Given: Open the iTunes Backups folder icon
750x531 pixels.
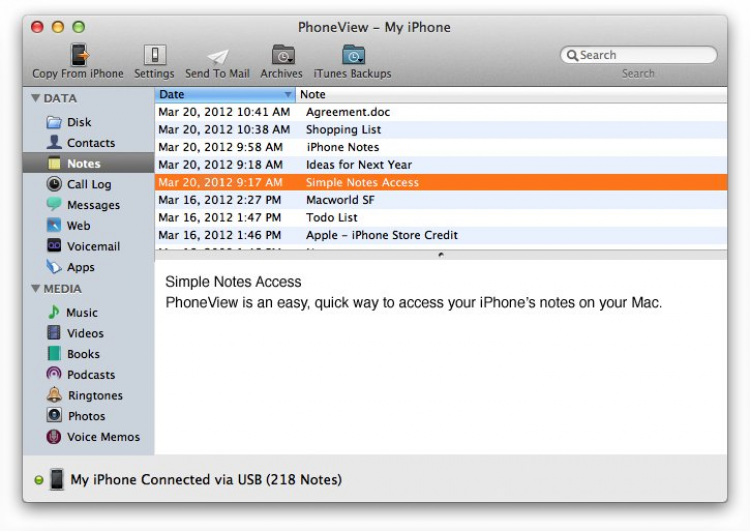Looking at the screenshot, I should pyautogui.click(x=353, y=55).
